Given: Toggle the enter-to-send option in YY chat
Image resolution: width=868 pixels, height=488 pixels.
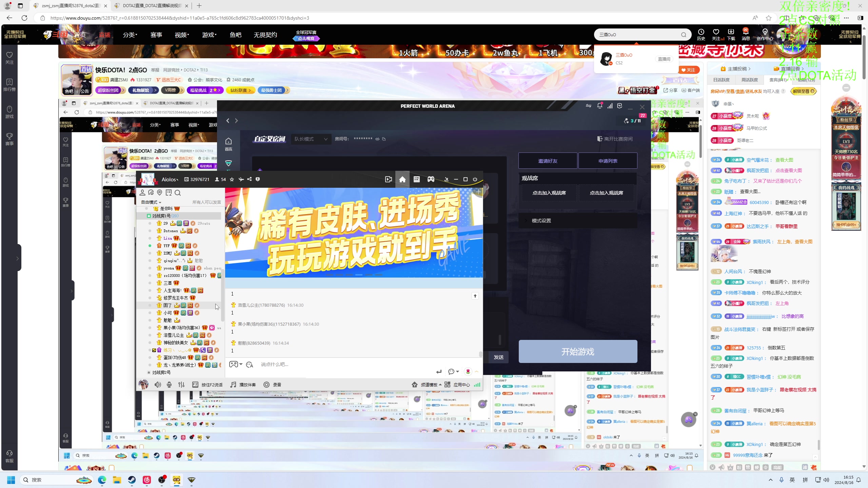Looking at the screenshot, I should 439,372.
